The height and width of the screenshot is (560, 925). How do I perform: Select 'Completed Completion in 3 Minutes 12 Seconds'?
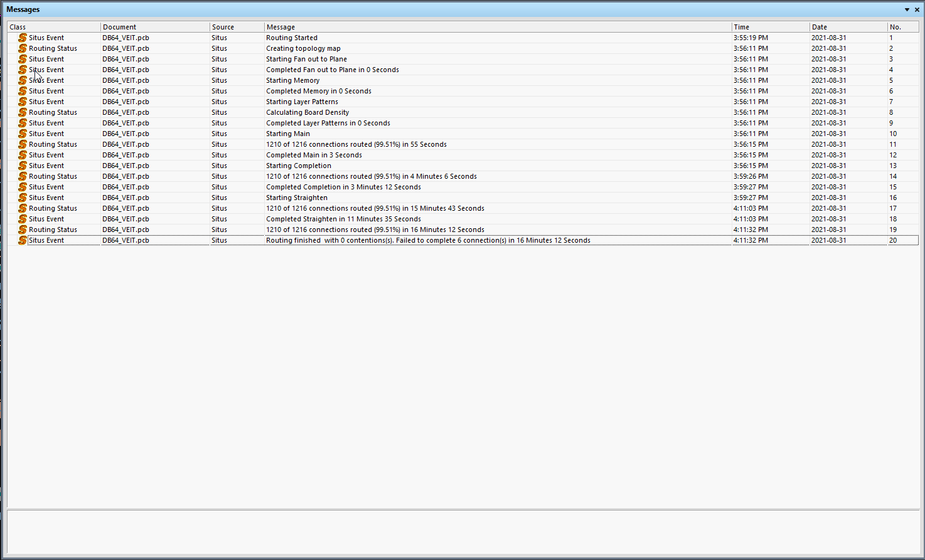[343, 187]
